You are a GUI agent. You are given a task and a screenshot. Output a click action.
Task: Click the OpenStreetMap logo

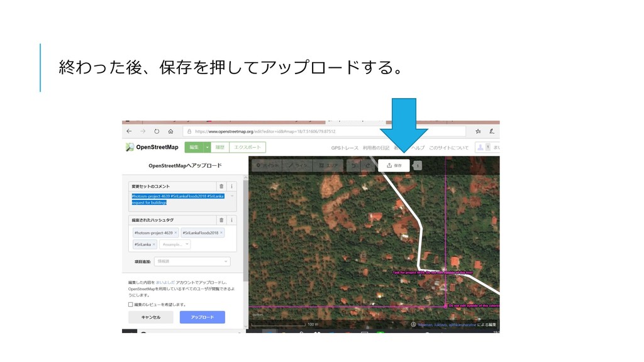152,147
